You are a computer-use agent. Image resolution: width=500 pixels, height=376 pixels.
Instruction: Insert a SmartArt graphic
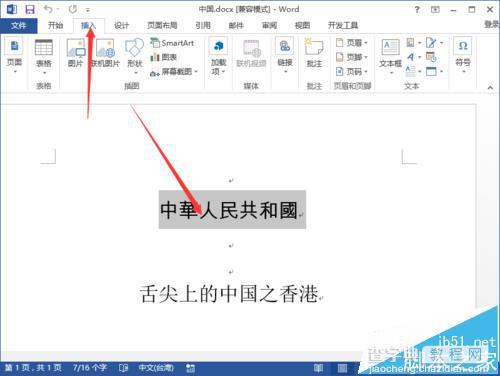coord(172,43)
